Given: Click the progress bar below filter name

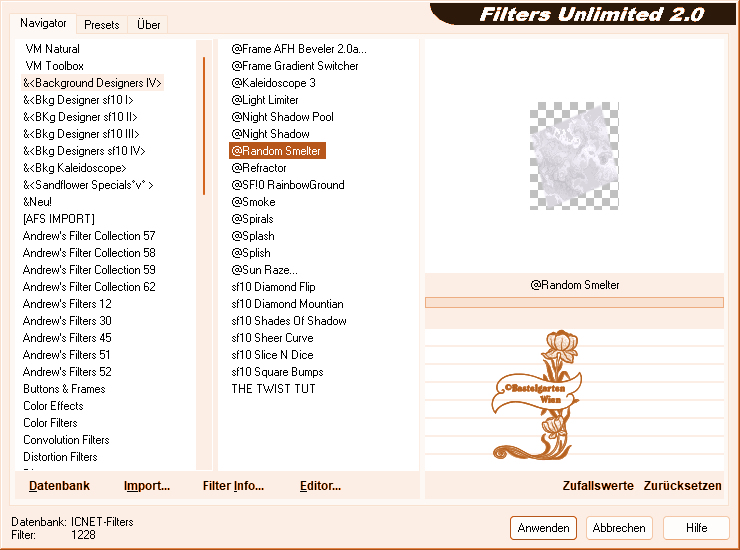Looking at the screenshot, I should pyautogui.click(x=574, y=303).
